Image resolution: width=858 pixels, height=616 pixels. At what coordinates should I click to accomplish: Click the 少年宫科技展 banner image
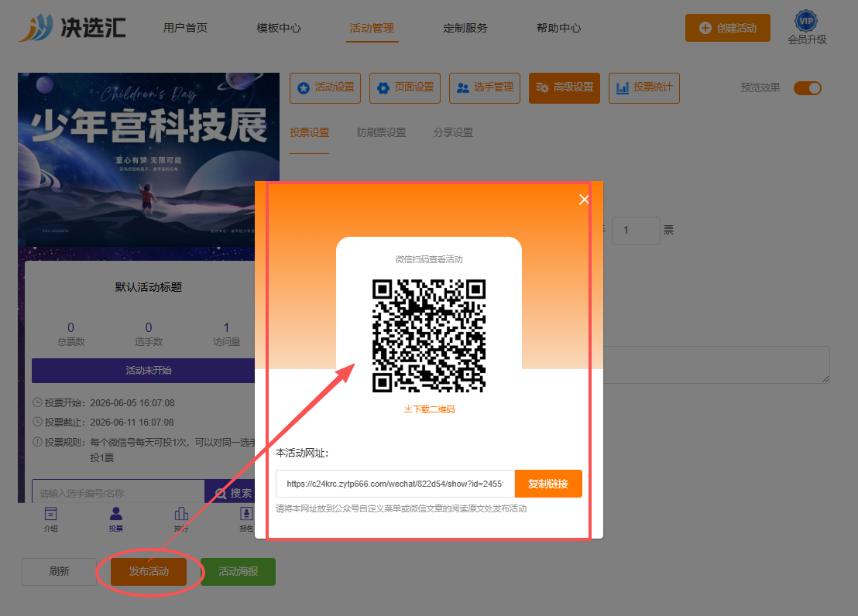pos(148,159)
